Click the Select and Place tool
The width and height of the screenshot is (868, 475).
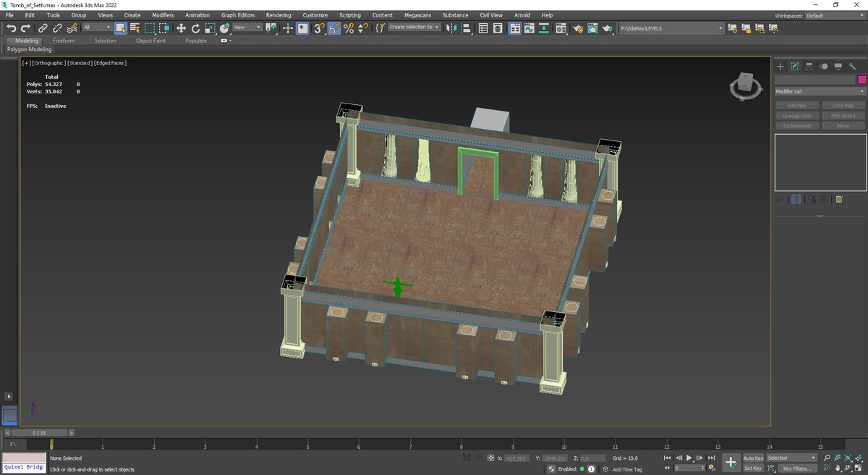point(225,28)
